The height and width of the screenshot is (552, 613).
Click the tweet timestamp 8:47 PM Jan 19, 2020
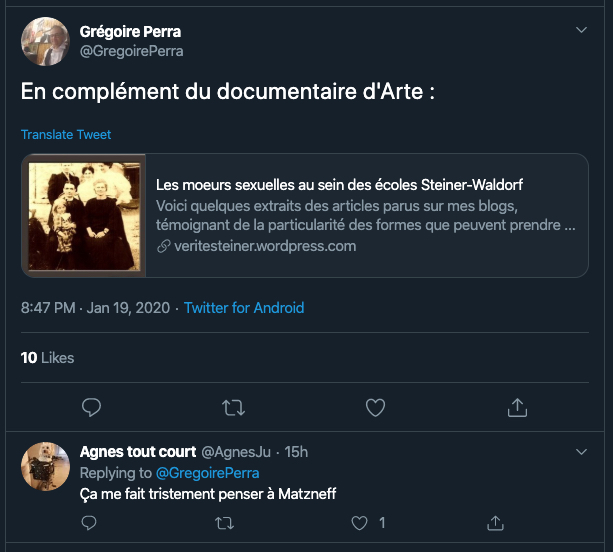tap(96, 308)
